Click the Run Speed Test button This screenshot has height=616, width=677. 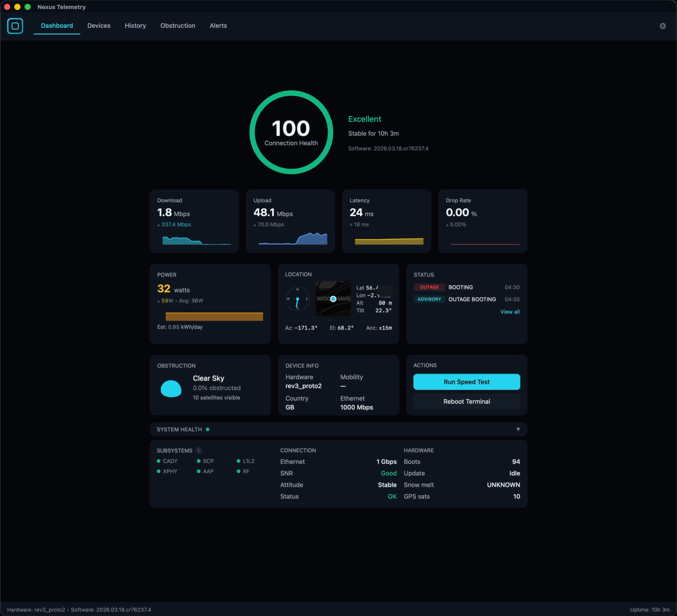click(467, 382)
